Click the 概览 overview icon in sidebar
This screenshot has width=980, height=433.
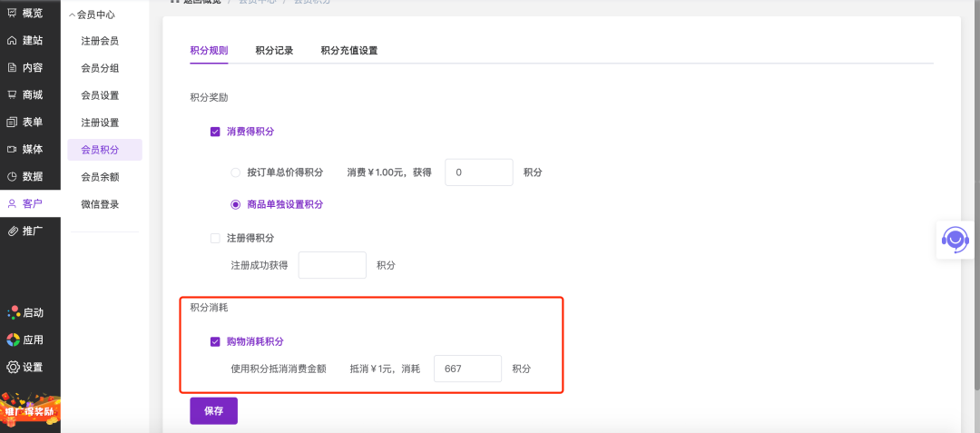click(x=12, y=13)
